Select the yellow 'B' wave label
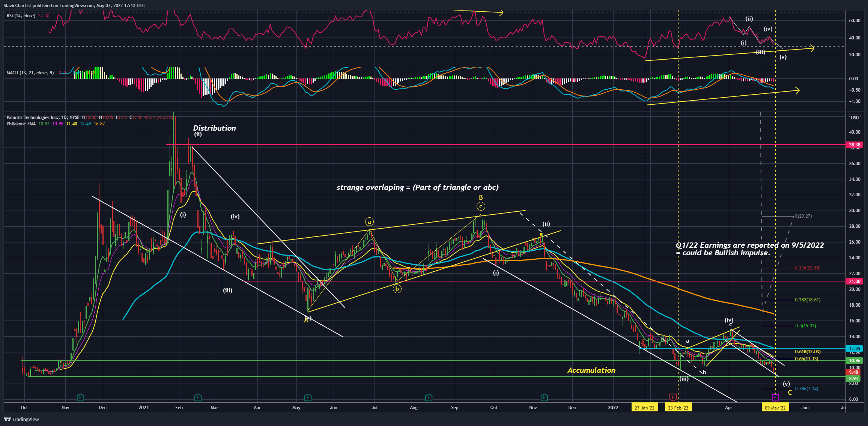 pos(481,197)
